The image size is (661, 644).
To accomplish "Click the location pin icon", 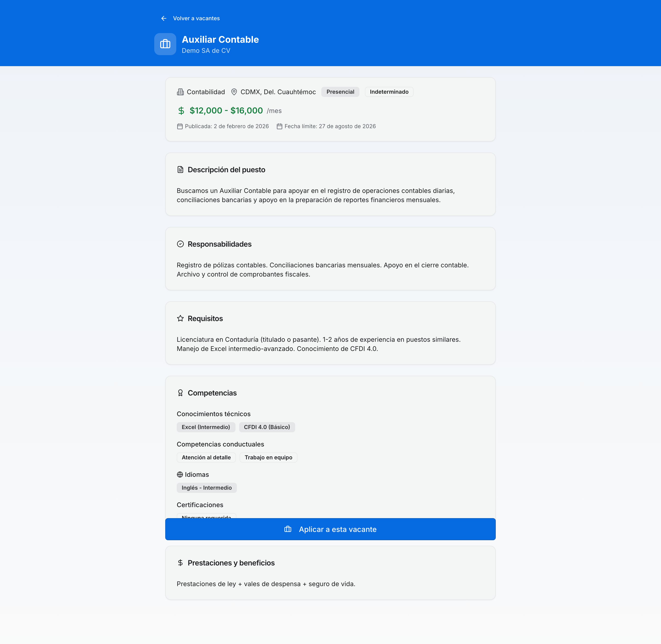I will click(x=234, y=92).
